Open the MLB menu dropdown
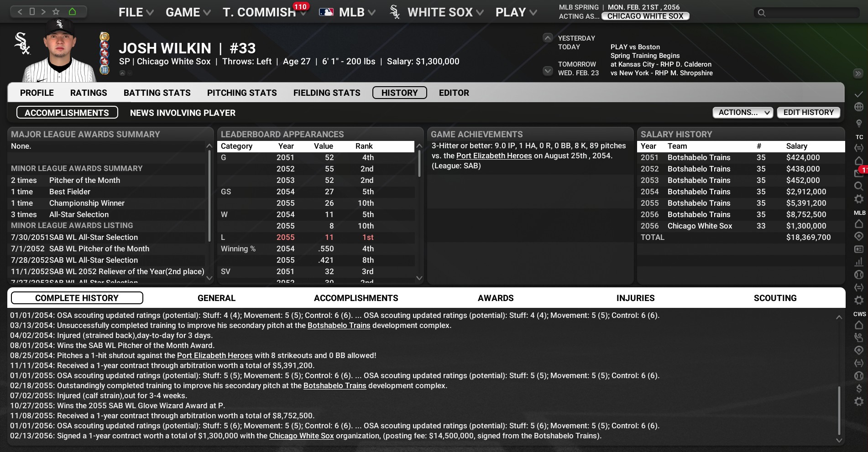 click(x=347, y=12)
